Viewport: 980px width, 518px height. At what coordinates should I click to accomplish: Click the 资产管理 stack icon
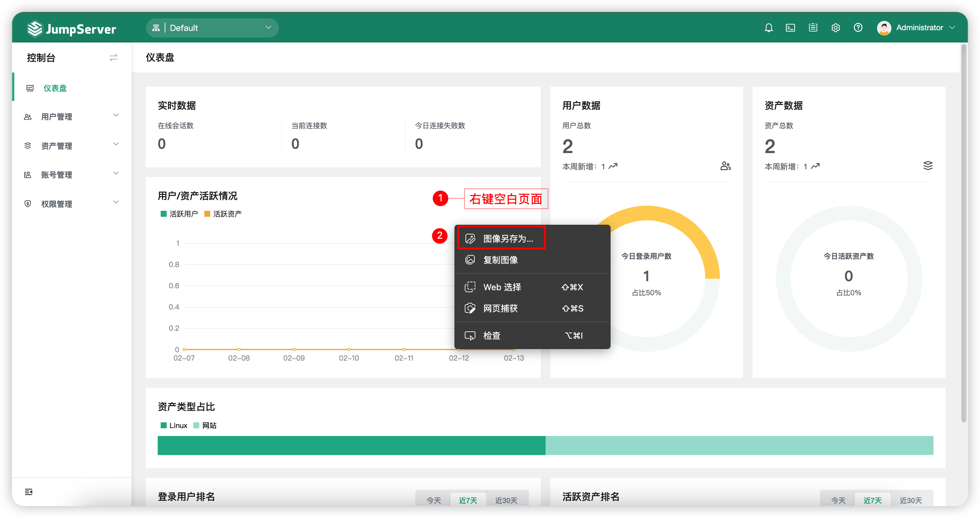tap(28, 146)
